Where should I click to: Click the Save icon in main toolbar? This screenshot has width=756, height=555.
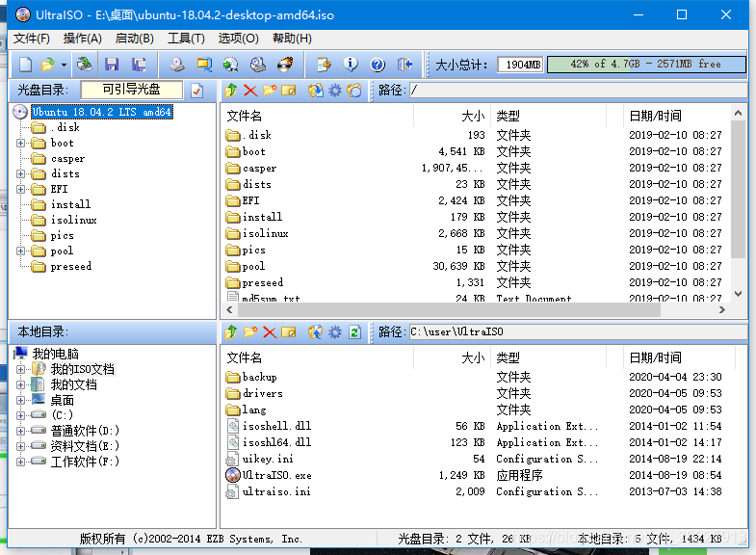[112, 65]
